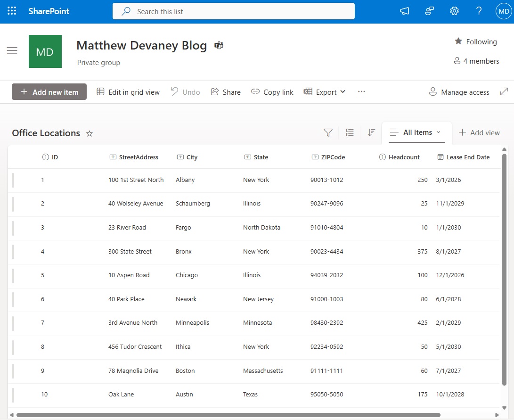Viewport: 514px width, 420px height.
Task: Click the Headcount column header
Action: click(404, 157)
